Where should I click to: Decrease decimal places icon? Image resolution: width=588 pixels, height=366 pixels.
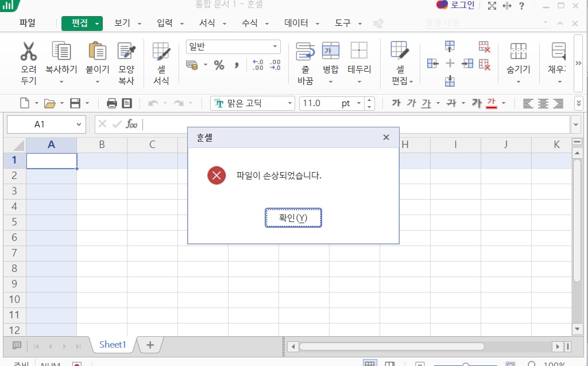(275, 65)
